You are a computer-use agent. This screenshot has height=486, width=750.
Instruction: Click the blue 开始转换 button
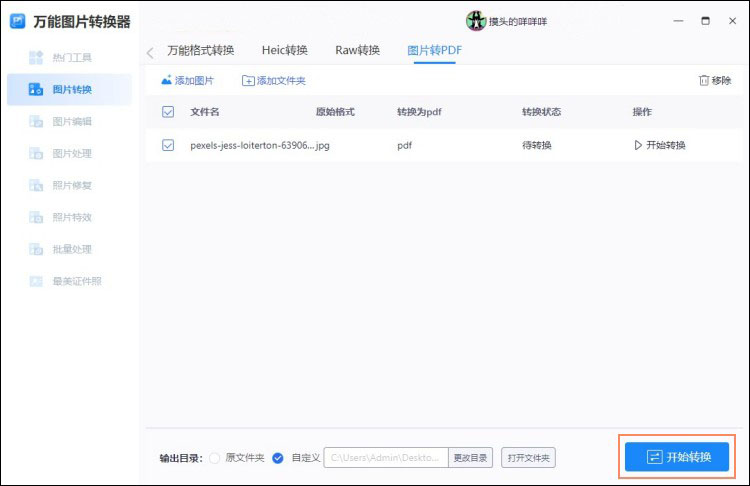(677, 457)
